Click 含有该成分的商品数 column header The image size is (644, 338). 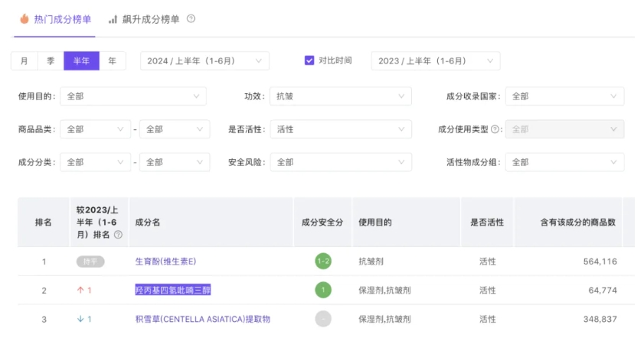(x=568, y=223)
